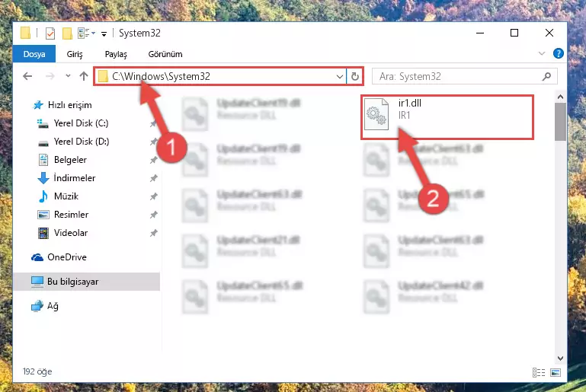Click the search magnifier icon
Viewport: 586px width, 392px height.
[x=547, y=77]
